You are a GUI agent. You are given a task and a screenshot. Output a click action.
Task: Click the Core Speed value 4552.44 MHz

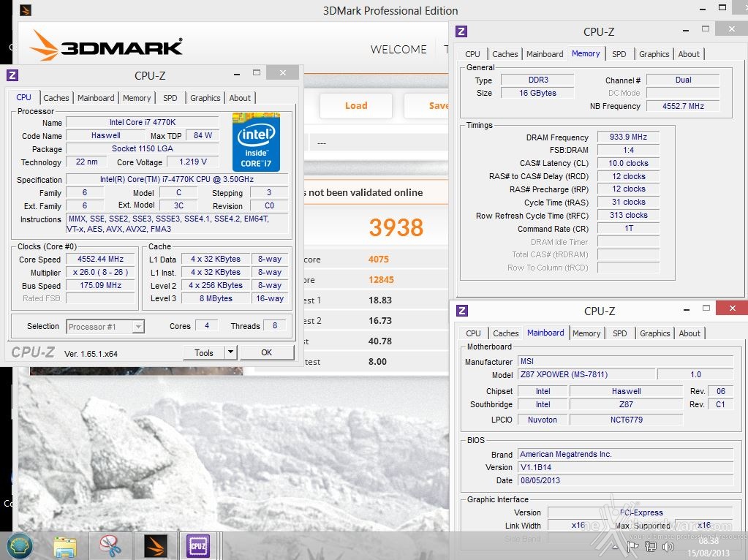pyautogui.click(x=101, y=259)
